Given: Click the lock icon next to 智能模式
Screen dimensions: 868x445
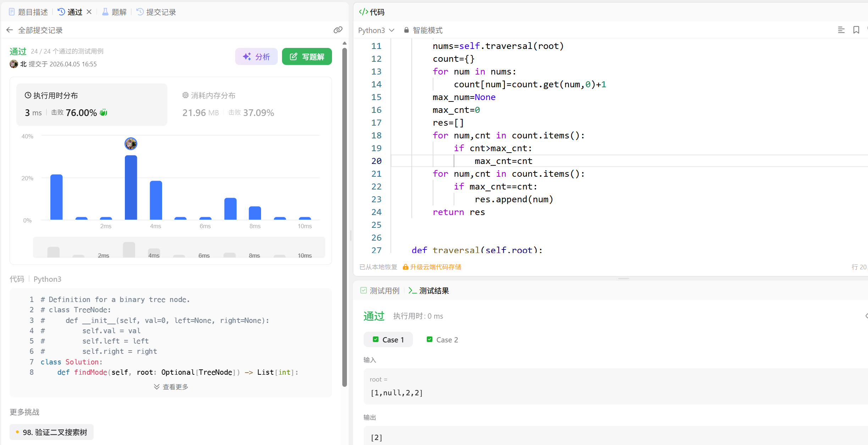Looking at the screenshot, I should click(407, 30).
